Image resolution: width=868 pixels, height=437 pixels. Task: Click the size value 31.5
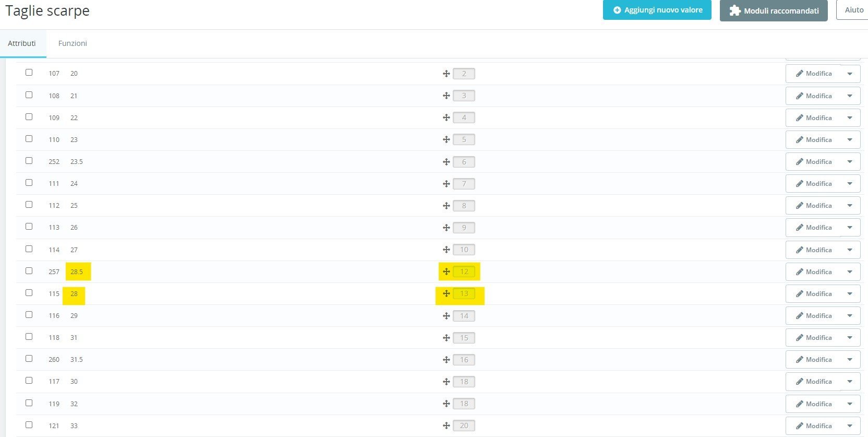pos(77,360)
